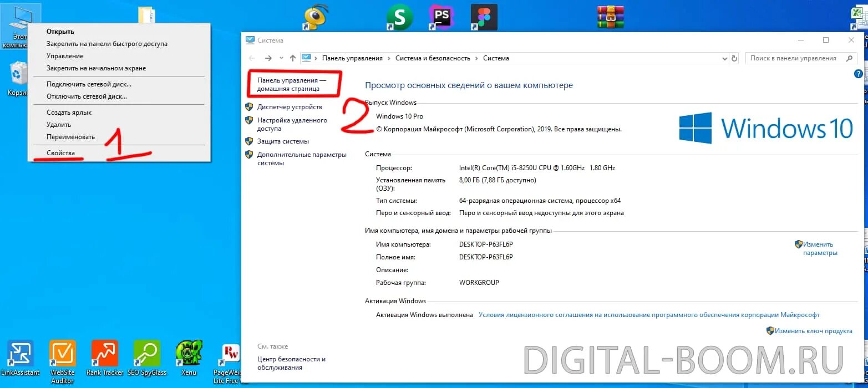The height and width of the screenshot is (388, 868).
Task: Click the computer icon in the address bar
Action: click(x=307, y=58)
